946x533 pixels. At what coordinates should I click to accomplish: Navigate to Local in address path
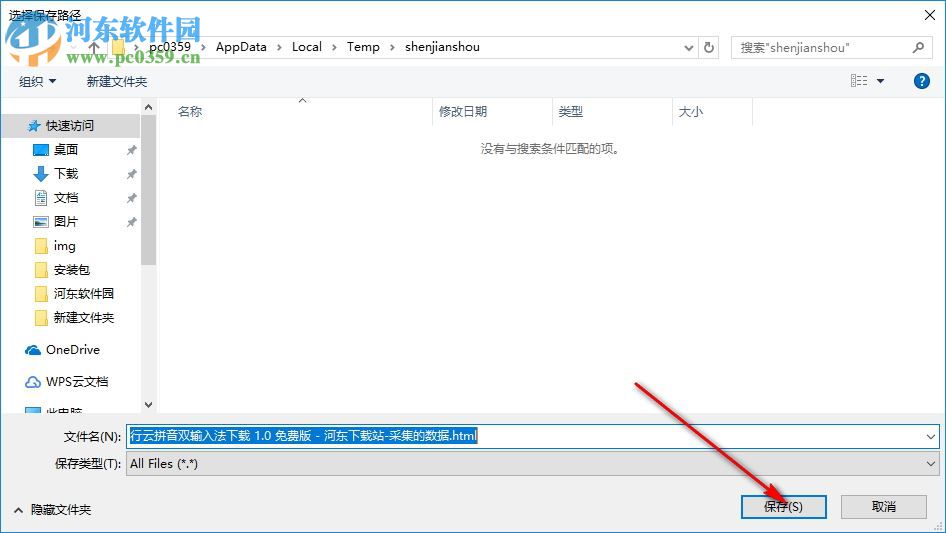coord(306,47)
